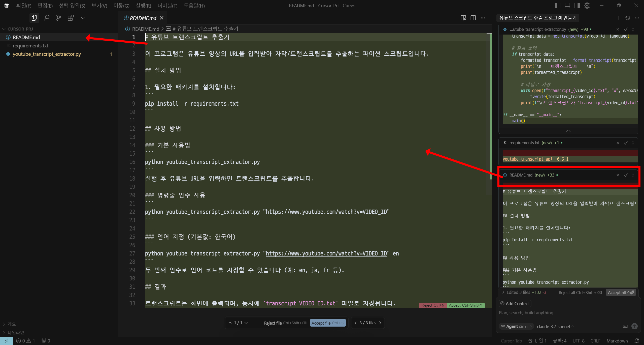Click the Accept file button
The width and height of the screenshot is (644, 345).
[x=327, y=323]
